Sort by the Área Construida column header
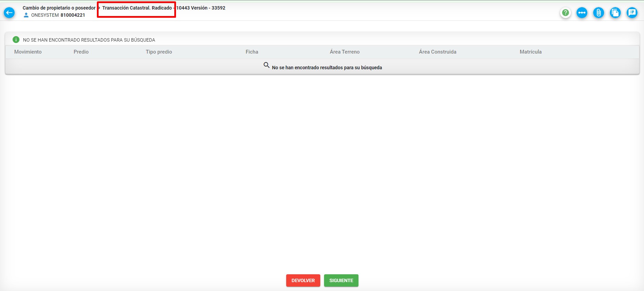The height and width of the screenshot is (291, 644). (438, 52)
